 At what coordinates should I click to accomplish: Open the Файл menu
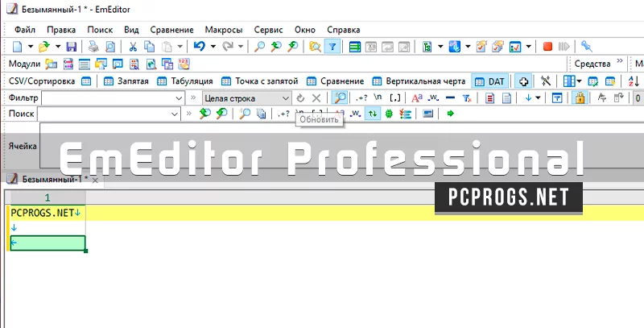pyautogui.click(x=25, y=30)
